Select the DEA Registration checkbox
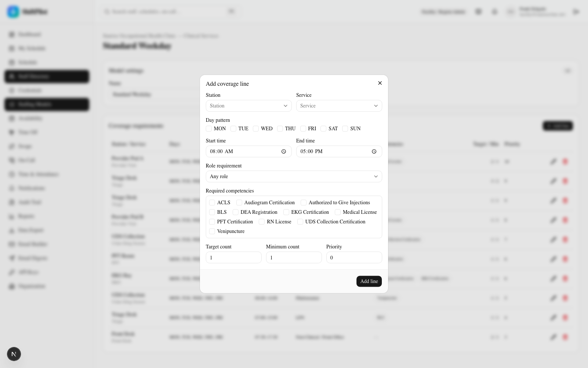The width and height of the screenshot is (588, 368). 236,212
